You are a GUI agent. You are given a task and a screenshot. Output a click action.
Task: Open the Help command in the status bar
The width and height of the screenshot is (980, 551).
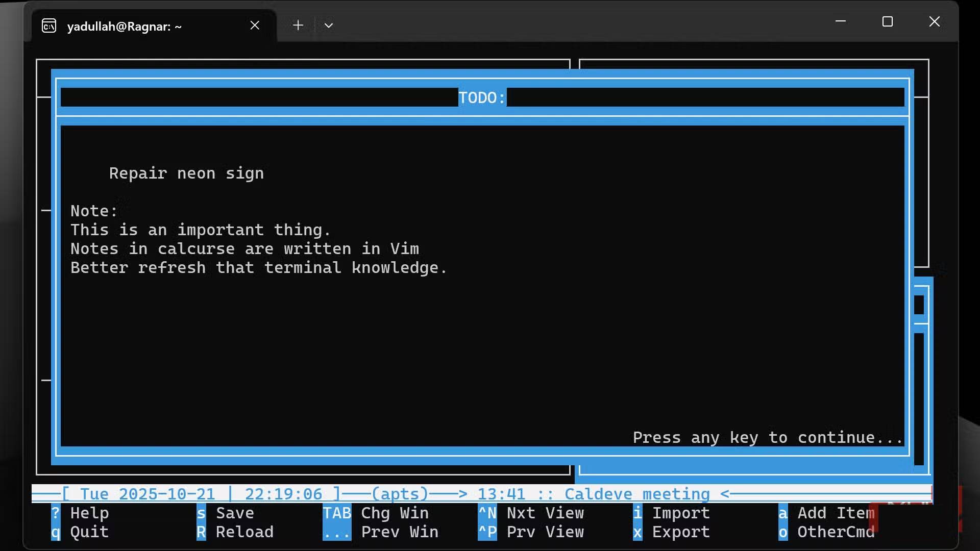point(89,513)
